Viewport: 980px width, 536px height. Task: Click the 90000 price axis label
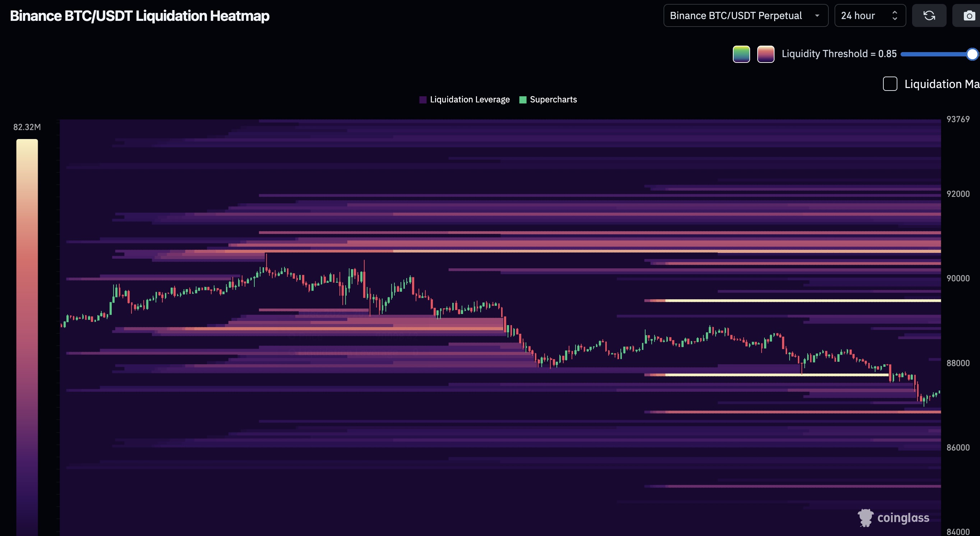958,278
